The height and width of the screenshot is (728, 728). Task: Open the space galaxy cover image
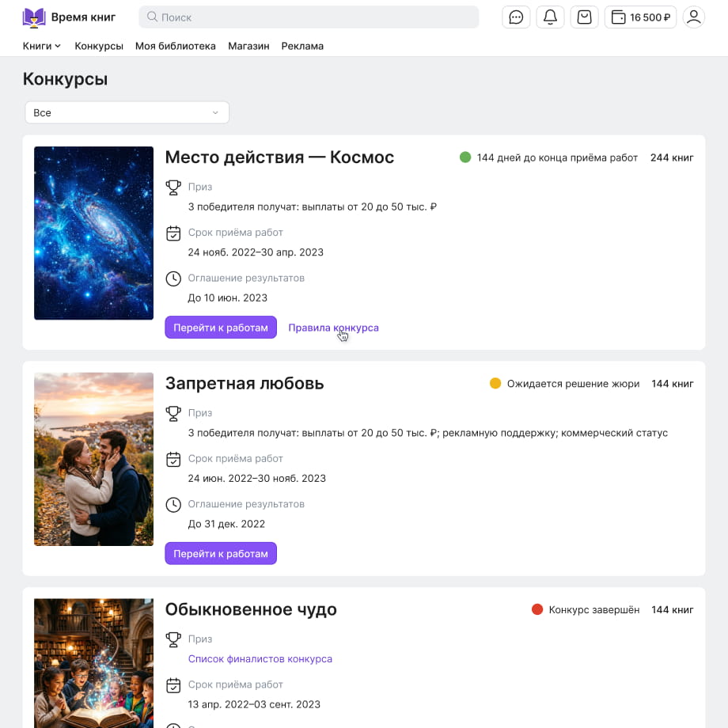click(x=94, y=233)
